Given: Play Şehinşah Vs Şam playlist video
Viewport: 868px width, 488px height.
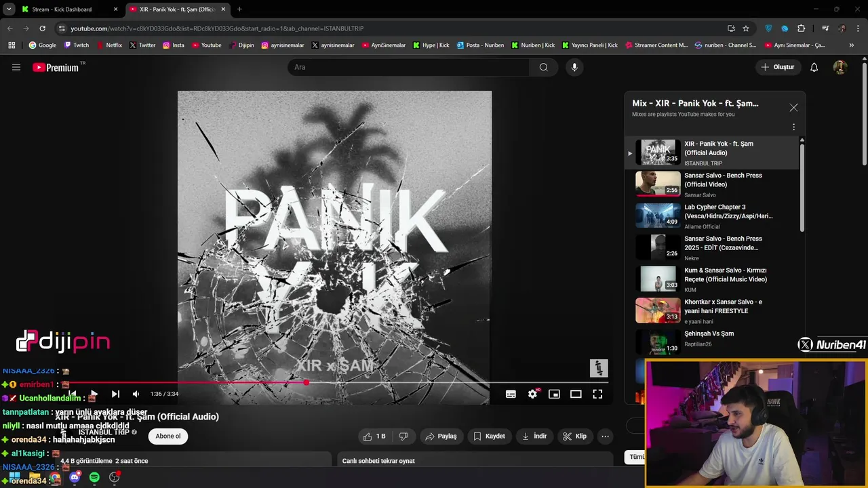Looking at the screenshot, I should pyautogui.click(x=711, y=342).
